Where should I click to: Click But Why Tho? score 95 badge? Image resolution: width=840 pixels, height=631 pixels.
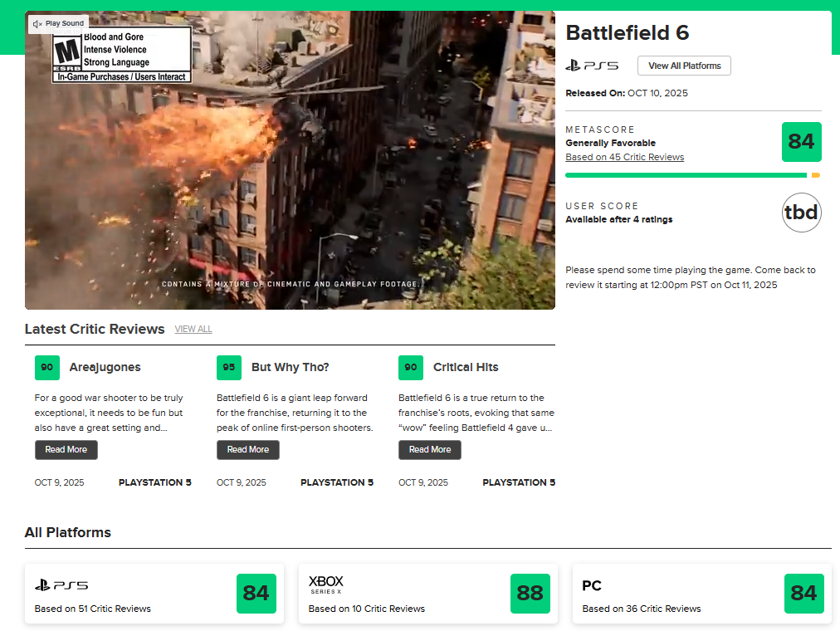(229, 368)
